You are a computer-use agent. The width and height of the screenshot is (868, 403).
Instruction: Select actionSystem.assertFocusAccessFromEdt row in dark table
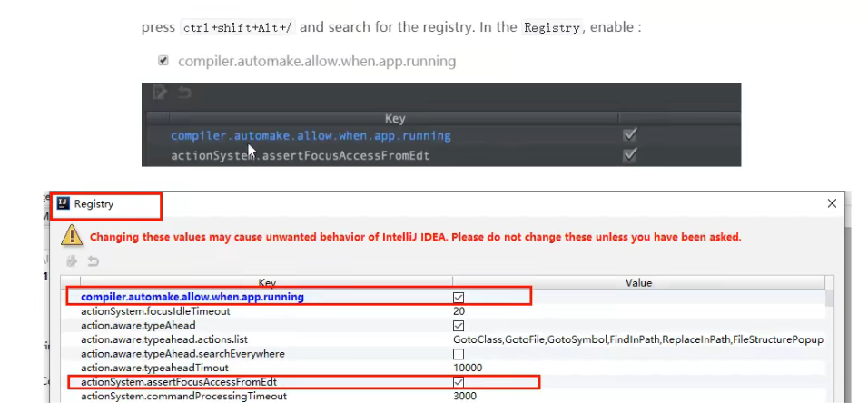tap(300, 156)
